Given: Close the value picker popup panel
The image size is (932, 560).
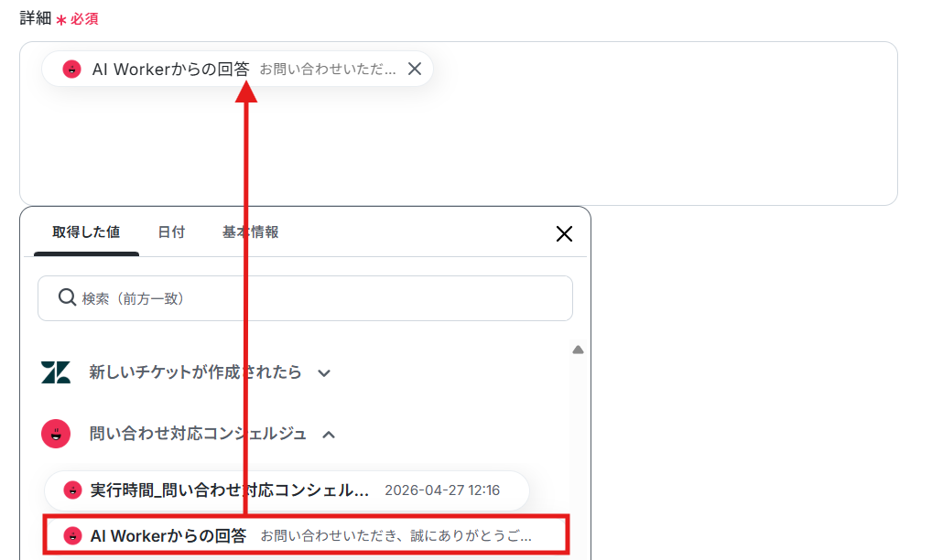Looking at the screenshot, I should tap(564, 233).
